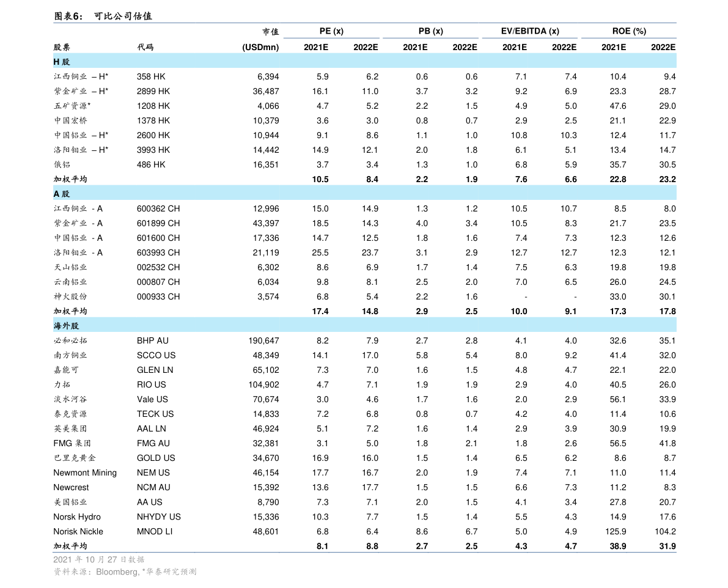
Task: Click the Newcrest company name
Action: click(x=71, y=488)
